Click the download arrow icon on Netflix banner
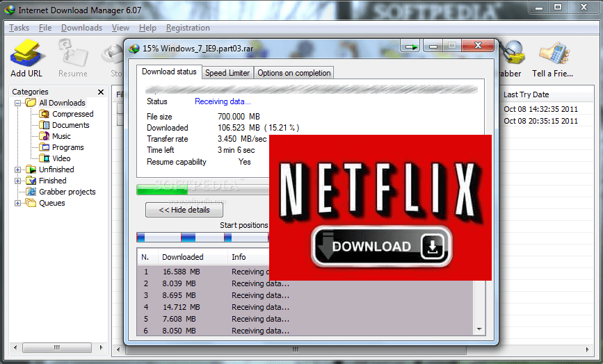603x364 pixels. click(433, 247)
